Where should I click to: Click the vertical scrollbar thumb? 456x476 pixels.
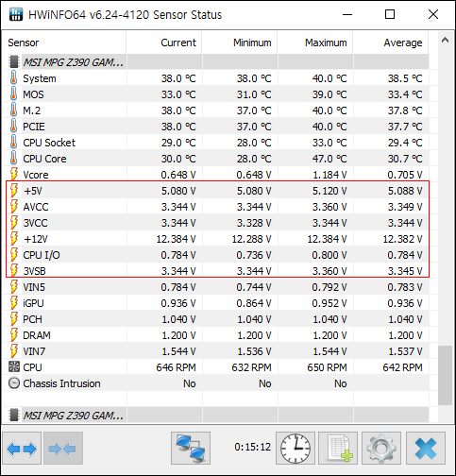(x=445, y=376)
